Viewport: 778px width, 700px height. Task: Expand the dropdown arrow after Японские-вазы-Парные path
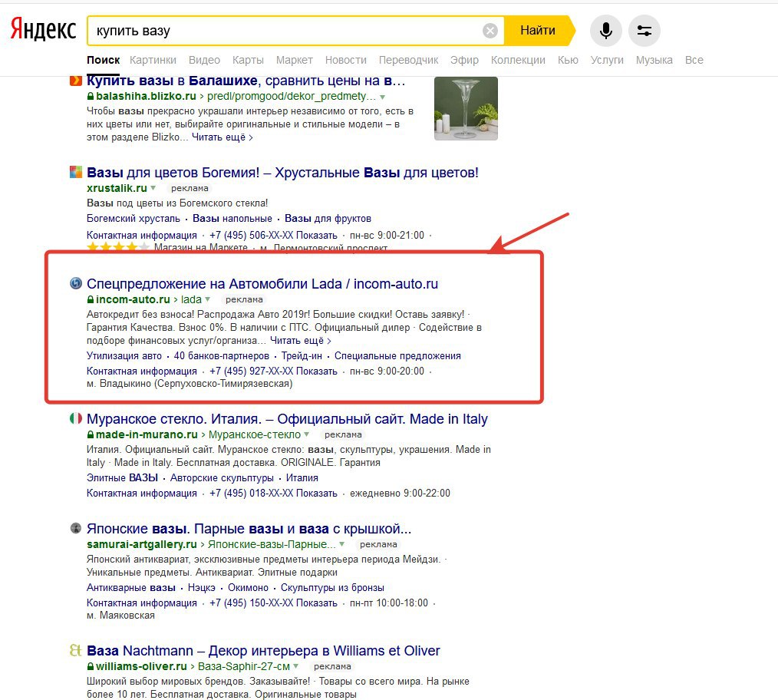click(x=342, y=545)
